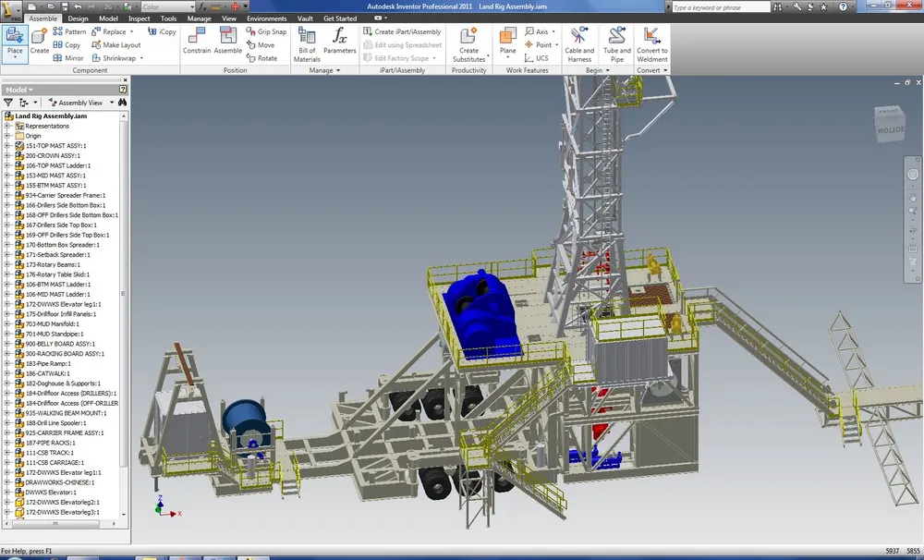The image size is (924, 560).
Task: Click the iCopy tool
Action: pyautogui.click(x=162, y=31)
